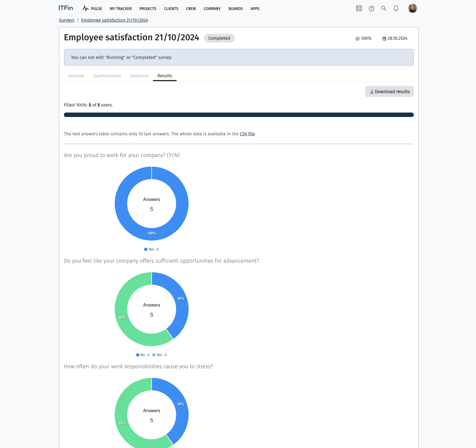
Task: Open the help question mark icon
Action: point(372,9)
